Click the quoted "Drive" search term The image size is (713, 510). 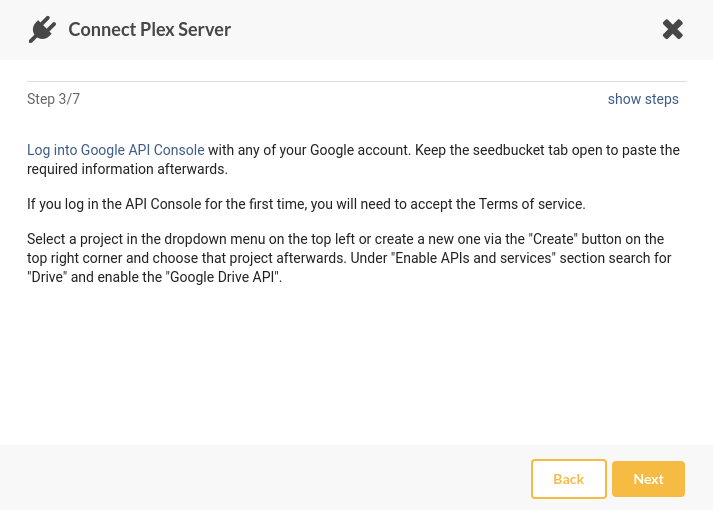click(x=47, y=277)
